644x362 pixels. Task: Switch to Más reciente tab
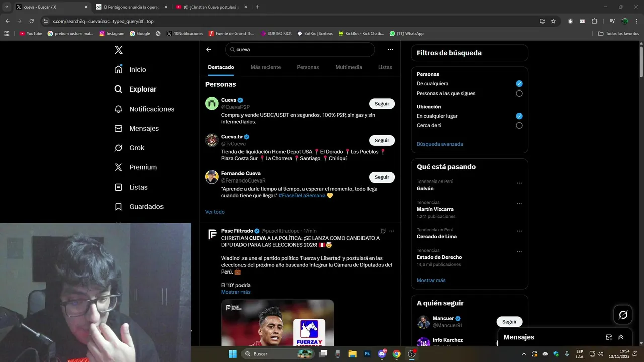pos(266,67)
